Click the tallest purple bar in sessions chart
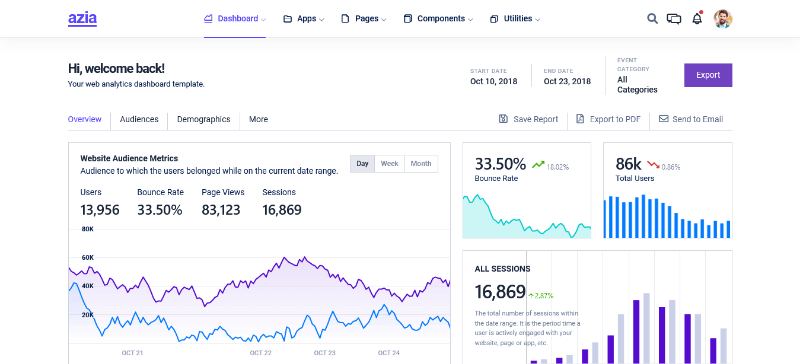 coord(636,331)
